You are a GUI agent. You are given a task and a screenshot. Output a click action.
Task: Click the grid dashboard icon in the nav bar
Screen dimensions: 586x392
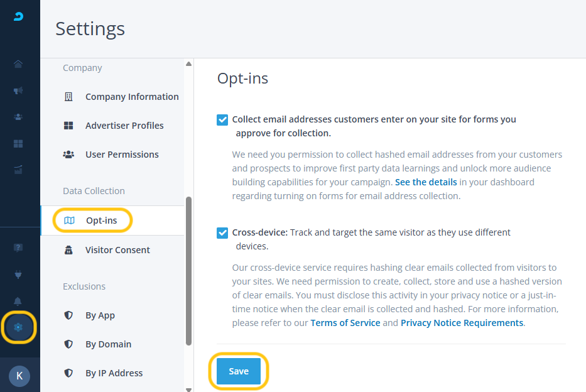tap(18, 144)
